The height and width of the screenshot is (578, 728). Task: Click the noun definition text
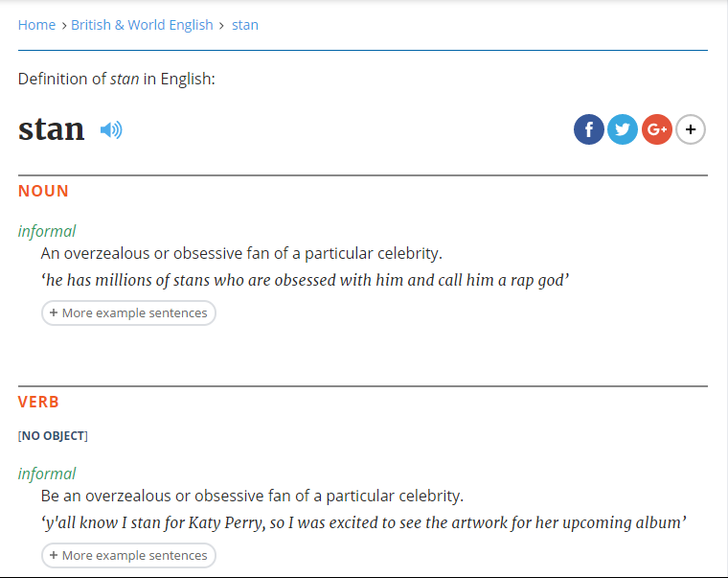tap(241, 254)
